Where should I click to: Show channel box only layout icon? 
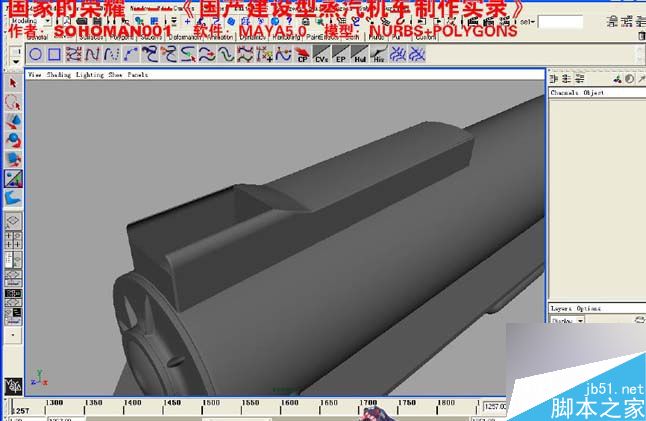point(554,79)
